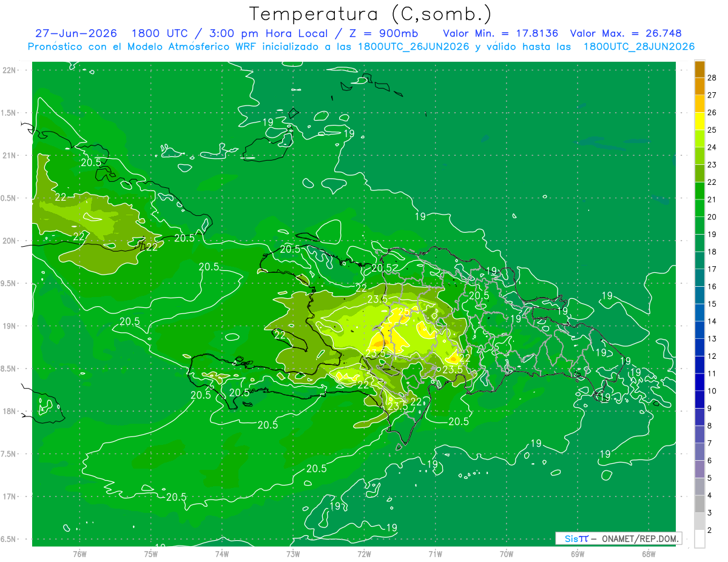Select the gray legend band between 3 and 4

[699, 504]
